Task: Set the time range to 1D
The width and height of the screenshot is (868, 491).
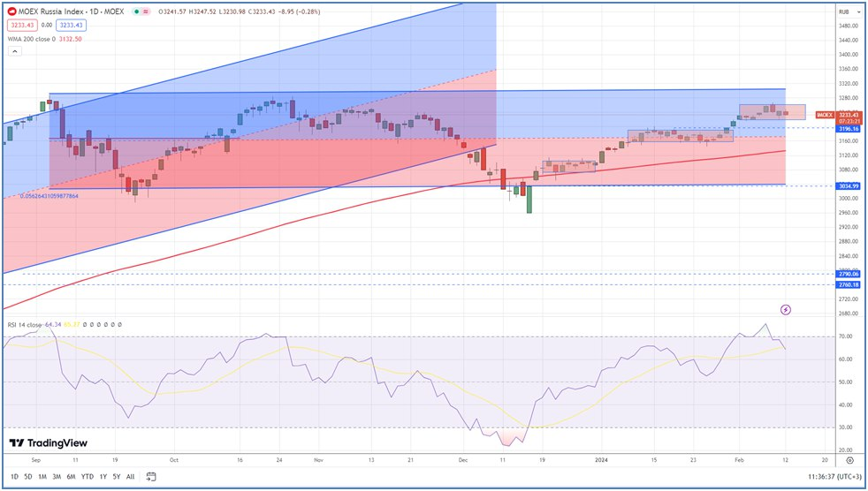Action: pos(14,477)
